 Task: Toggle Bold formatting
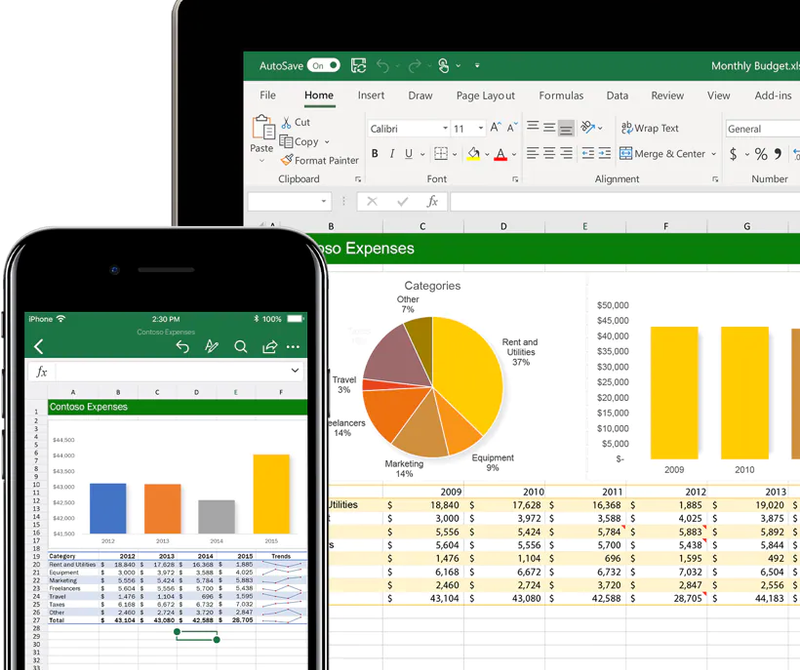click(x=375, y=154)
